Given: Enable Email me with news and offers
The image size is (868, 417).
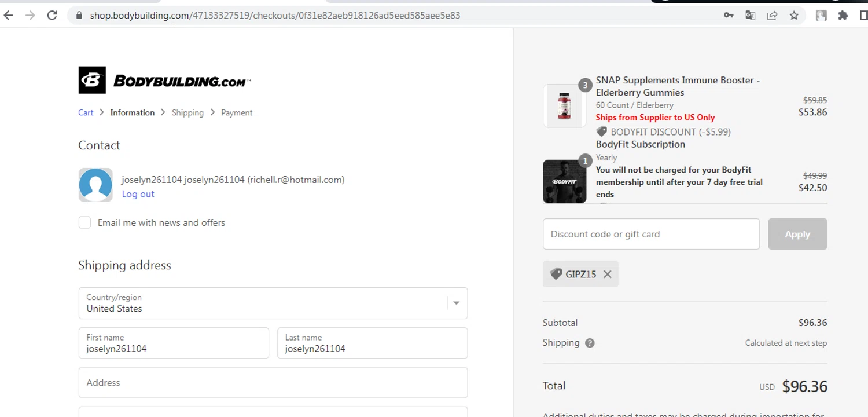Looking at the screenshot, I should pos(85,222).
